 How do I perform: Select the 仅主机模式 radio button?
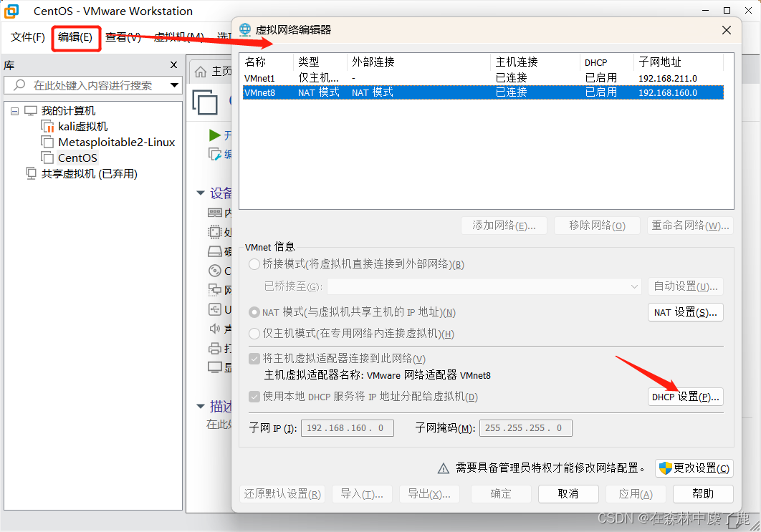coord(254,334)
